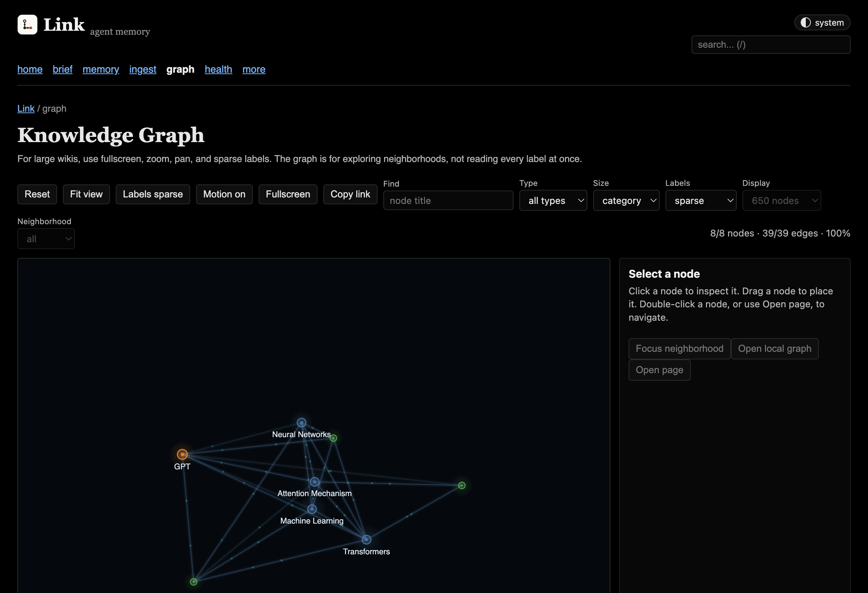Select the Machine Learning node
This screenshot has height=593, width=868.
[x=312, y=509]
